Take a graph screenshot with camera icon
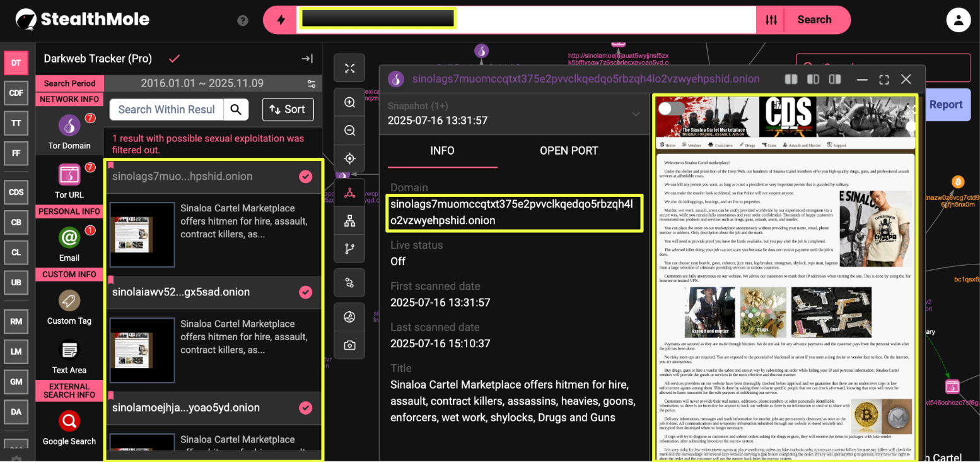 pos(349,345)
